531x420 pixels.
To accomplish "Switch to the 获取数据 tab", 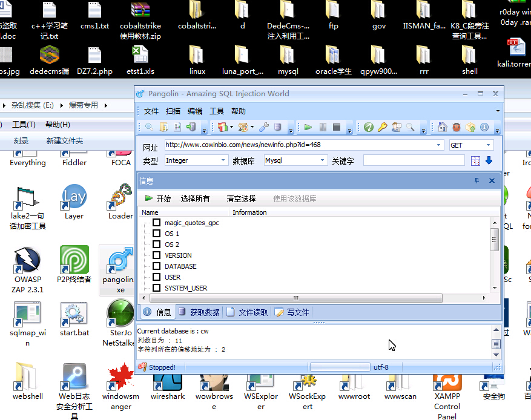I will 199,312.
